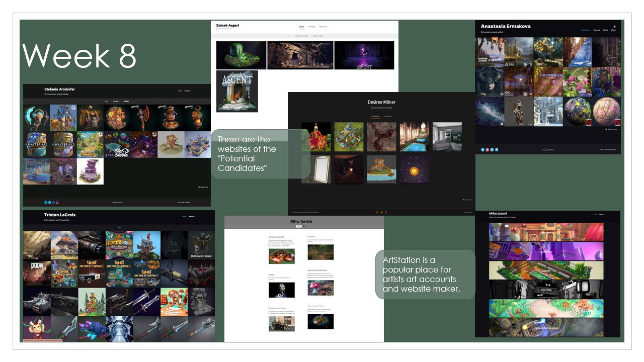
Task: Click the shopping cart icon on Anastasia's site
Action: point(614,26)
